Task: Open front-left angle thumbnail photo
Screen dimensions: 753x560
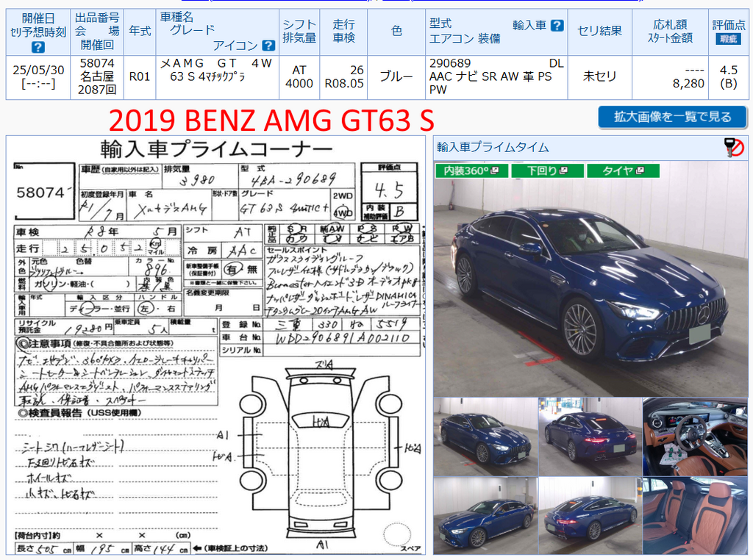Action: click(485, 437)
